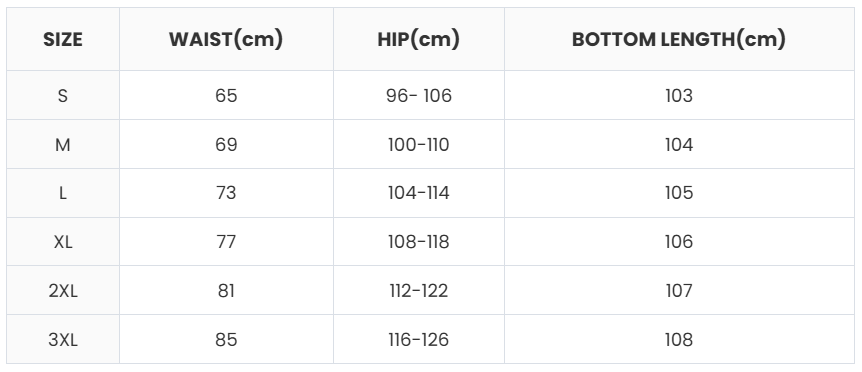
Task: Select the 3XL size cell
Action: 63,339
